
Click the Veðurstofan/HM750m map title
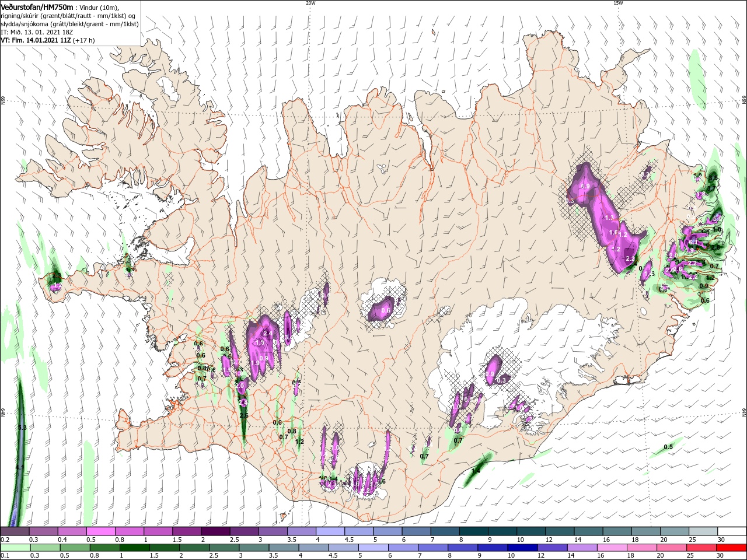coord(37,6)
